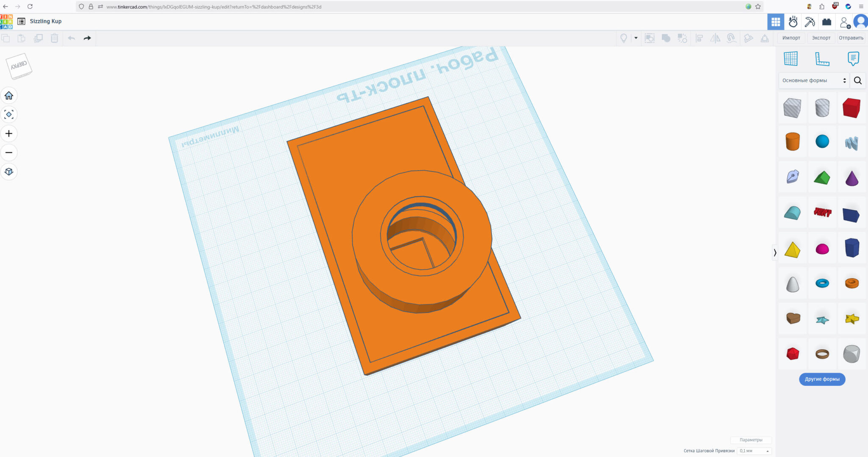The image size is (868, 457).
Task: Click the shape search magnifier
Action: tap(858, 80)
